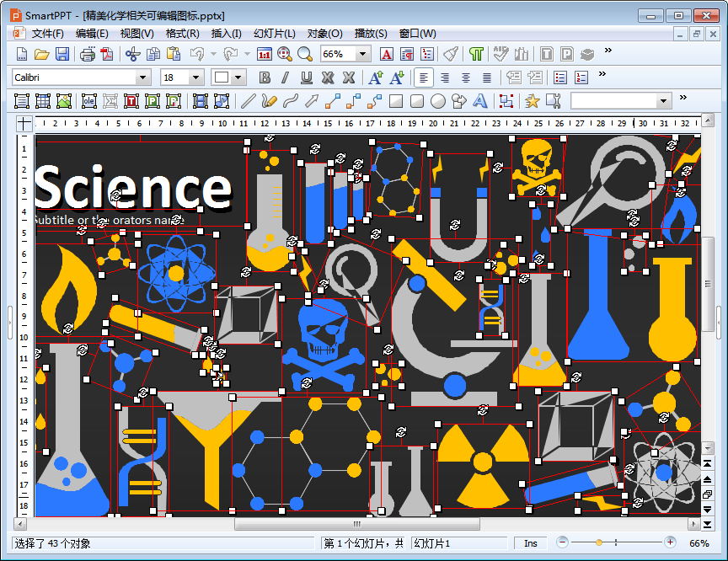Cut the selection with the scissors icon
The height and width of the screenshot is (561, 728).
click(x=133, y=54)
